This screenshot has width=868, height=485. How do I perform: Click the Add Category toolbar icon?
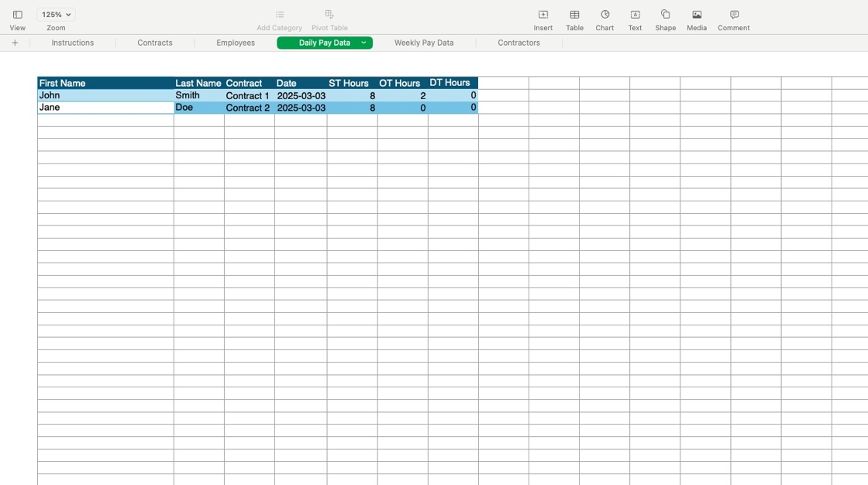(280, 15)
